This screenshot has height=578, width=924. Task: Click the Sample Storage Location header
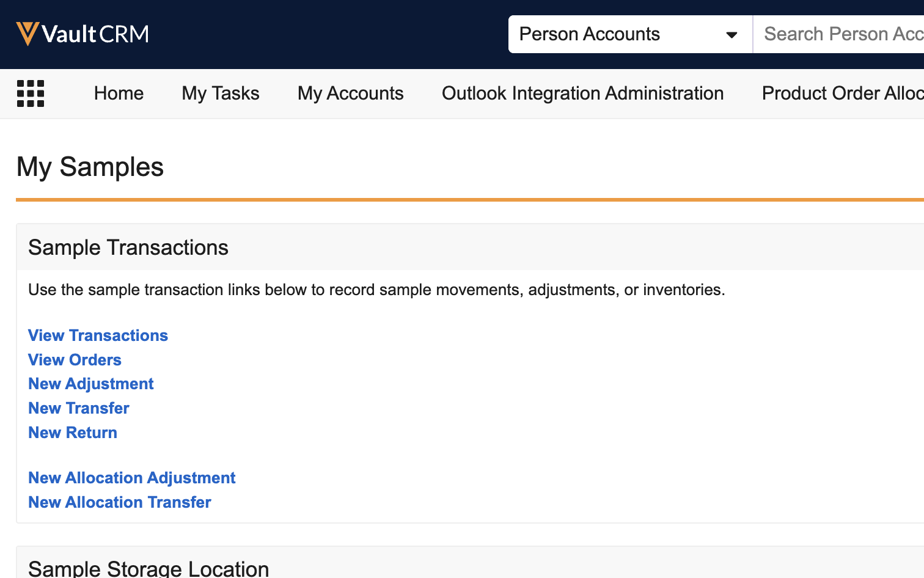pyautogui.click(x=148, y=568)
